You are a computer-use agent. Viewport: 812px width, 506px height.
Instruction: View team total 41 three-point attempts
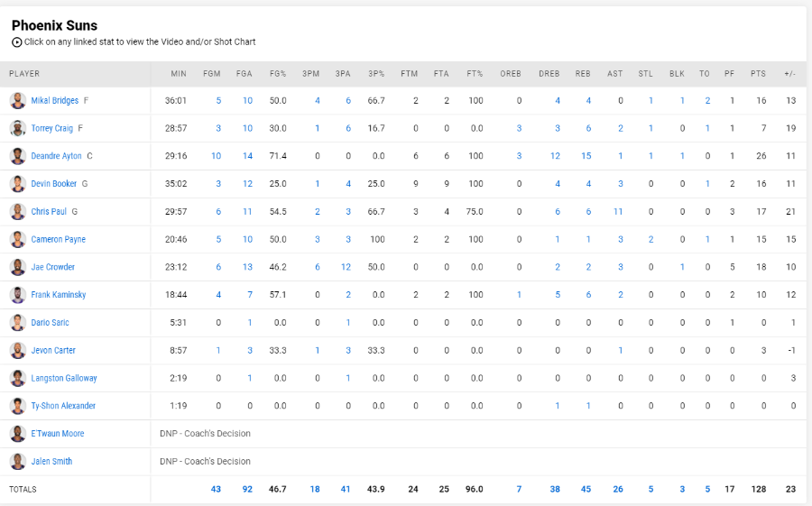click(346, 489)
